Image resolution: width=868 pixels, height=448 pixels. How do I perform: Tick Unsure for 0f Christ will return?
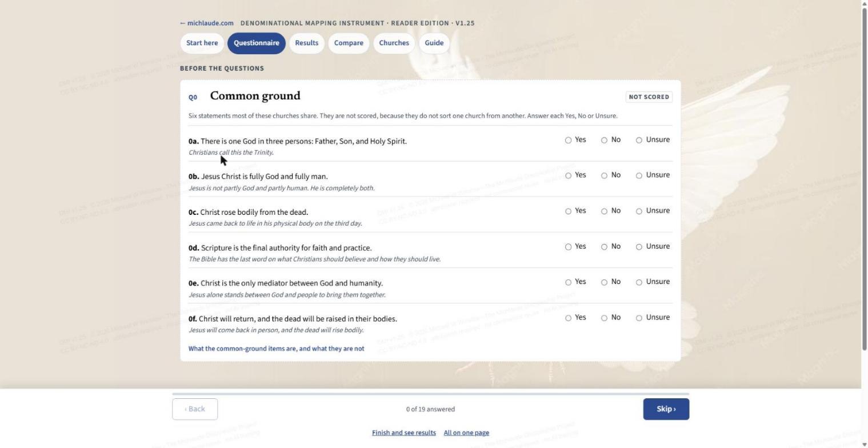tap(639, 318)
